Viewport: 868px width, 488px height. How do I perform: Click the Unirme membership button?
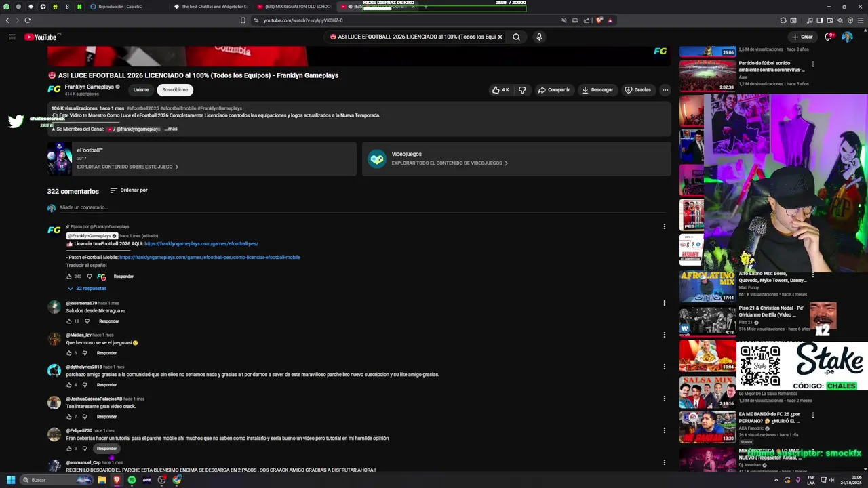coord(141,89)
